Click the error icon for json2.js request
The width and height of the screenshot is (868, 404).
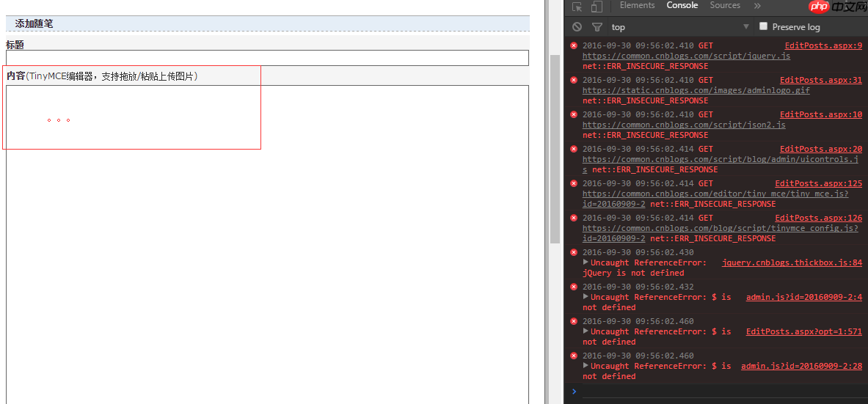tap(574, 114)
